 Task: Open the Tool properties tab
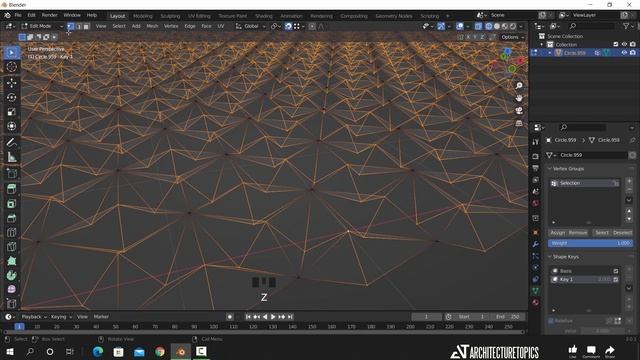click(x=536, y=142)
